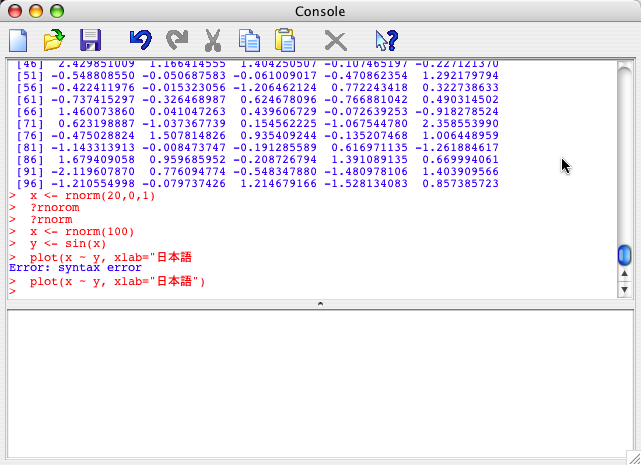
Task: Click the gray X delete icon
Action: tap(336, 41)
